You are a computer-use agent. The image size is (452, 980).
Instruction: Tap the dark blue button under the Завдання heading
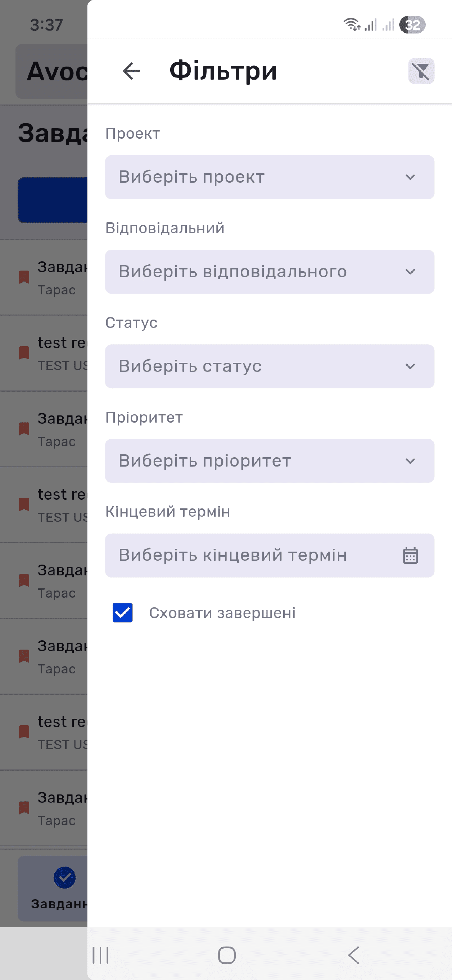point(53,200)
